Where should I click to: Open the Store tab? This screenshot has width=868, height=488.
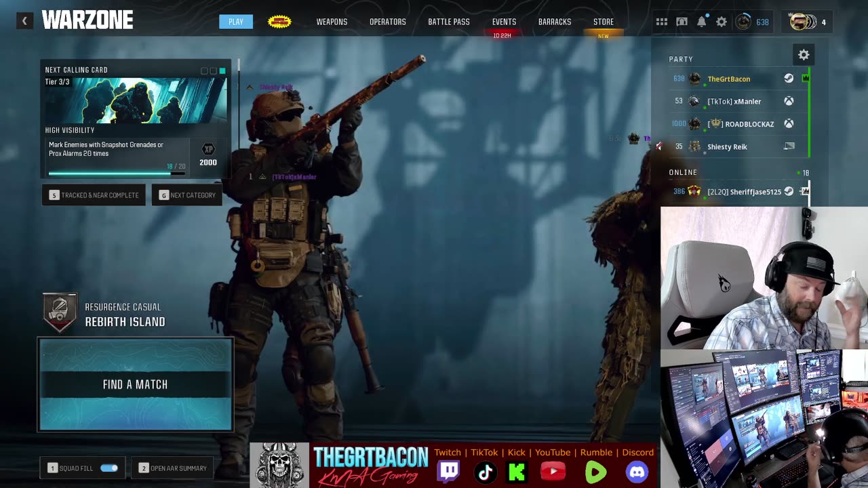tap(604, 22)
